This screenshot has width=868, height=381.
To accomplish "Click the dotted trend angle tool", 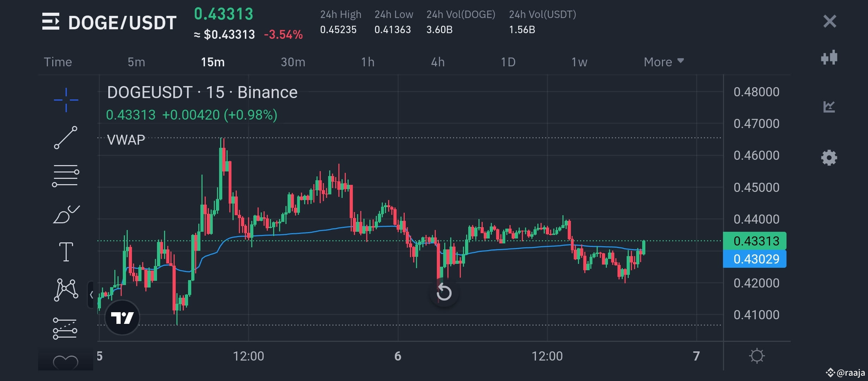I will tap(65, 328).
